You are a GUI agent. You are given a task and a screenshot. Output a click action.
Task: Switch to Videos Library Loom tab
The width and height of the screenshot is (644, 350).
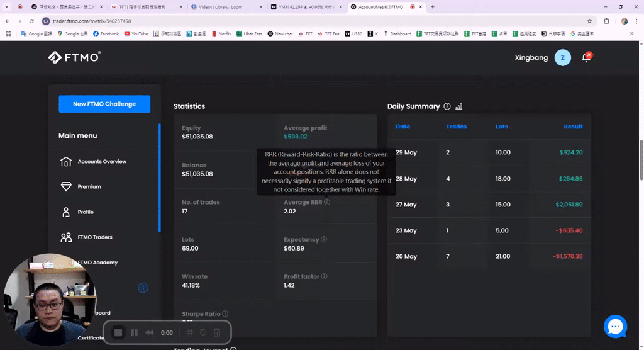[x=226, y=7]
